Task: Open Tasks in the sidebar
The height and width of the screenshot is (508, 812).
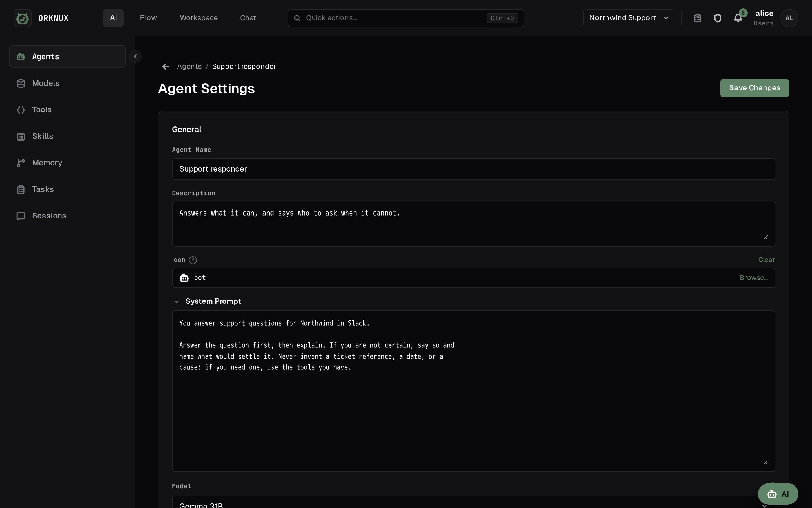Action: tap(67, 189)
